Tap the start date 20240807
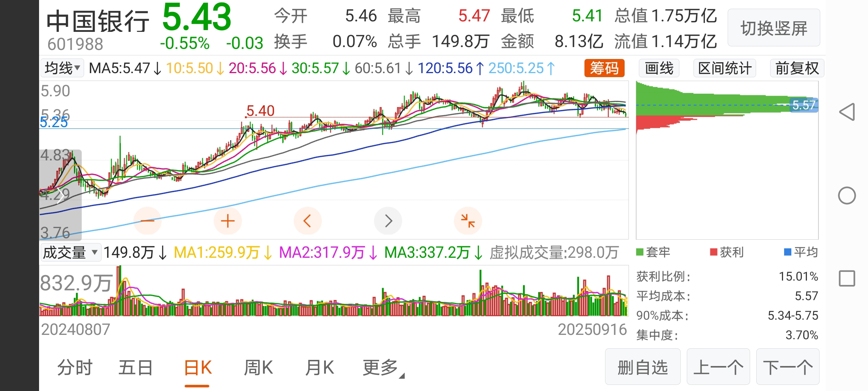The image size is (868, 391). (x=76, y=329)
